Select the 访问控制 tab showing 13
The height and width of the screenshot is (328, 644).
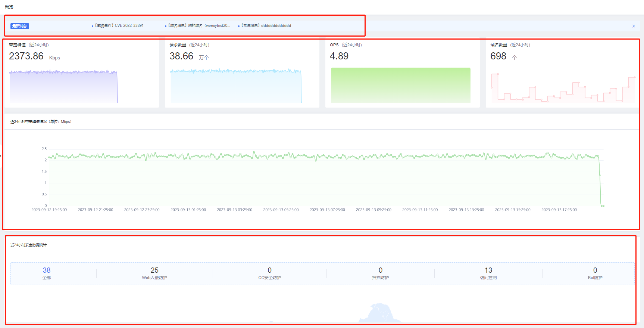[488, 273]
